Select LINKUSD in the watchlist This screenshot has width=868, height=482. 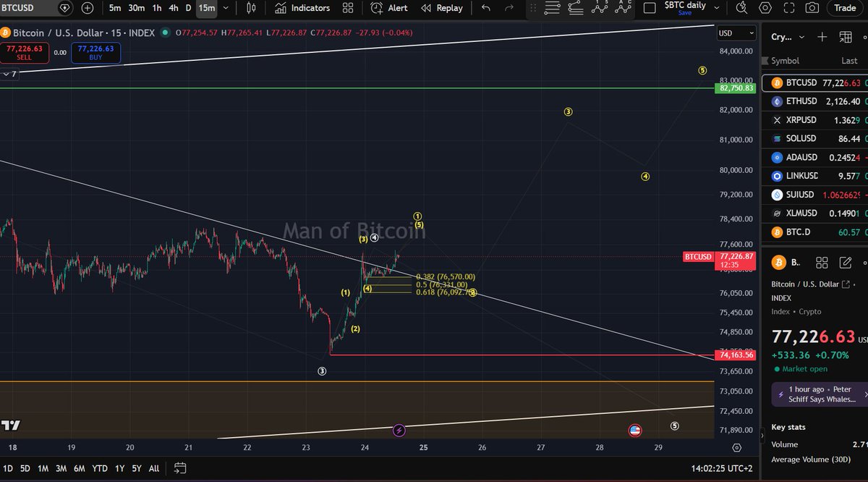coord(814,176)
